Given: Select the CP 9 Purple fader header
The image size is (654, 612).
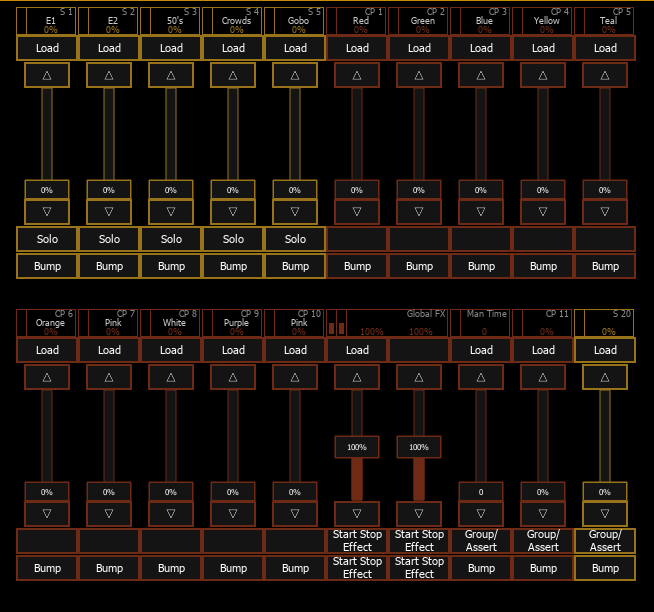Looking at the screenshot, I should pyautogui.click(x=233, y=323).
